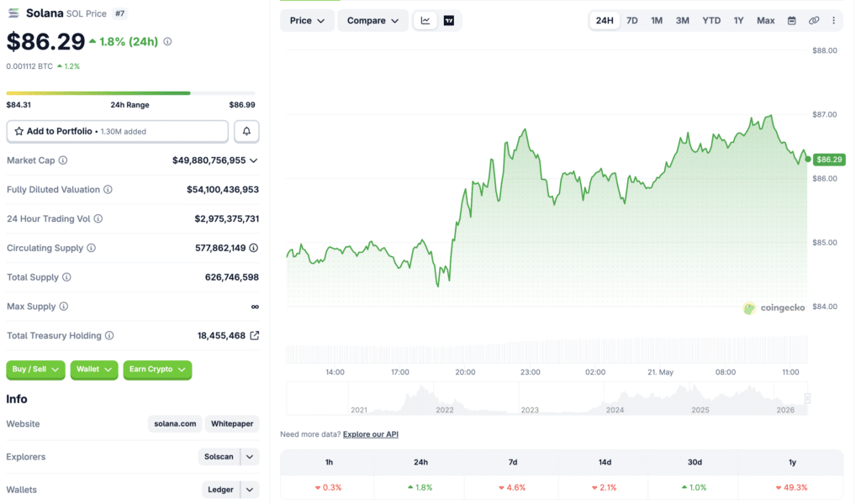
Task: Click info icon beside 577,862,149 value
Action: click(x=254, y=248)
